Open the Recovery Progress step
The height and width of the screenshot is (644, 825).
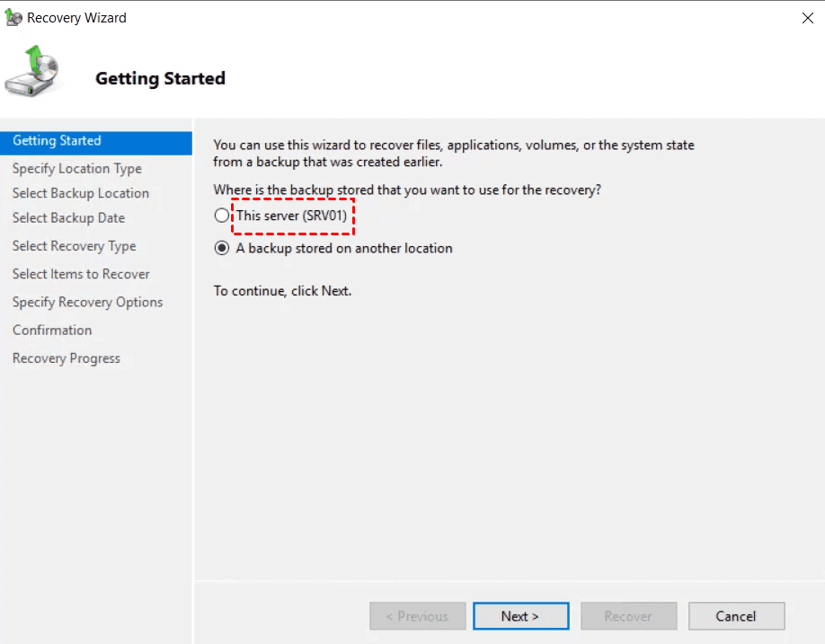(66, 357)
